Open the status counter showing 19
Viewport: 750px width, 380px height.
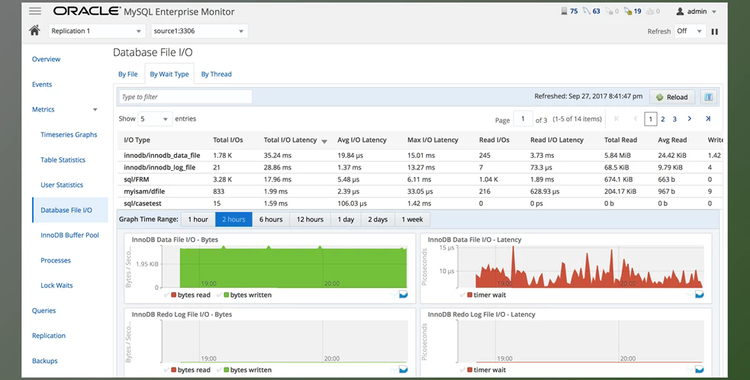(x=633, y=11)
